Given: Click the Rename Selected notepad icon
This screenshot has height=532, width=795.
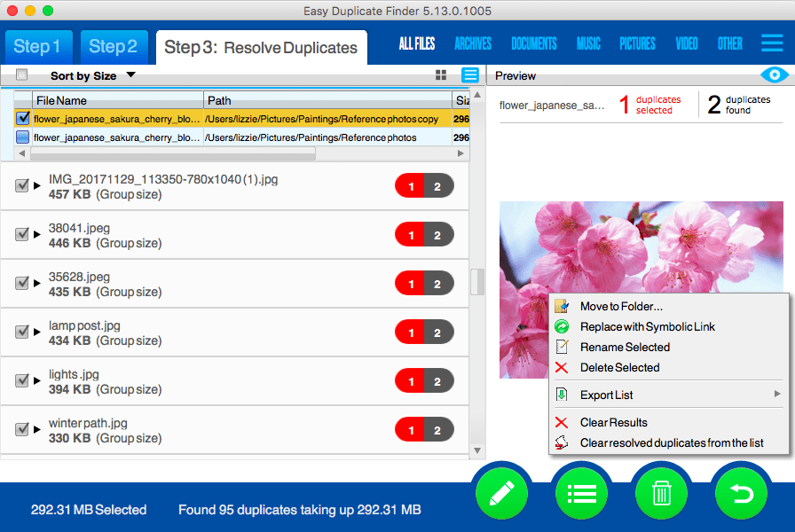Looking at the screenshot, I should click(562, 347).
